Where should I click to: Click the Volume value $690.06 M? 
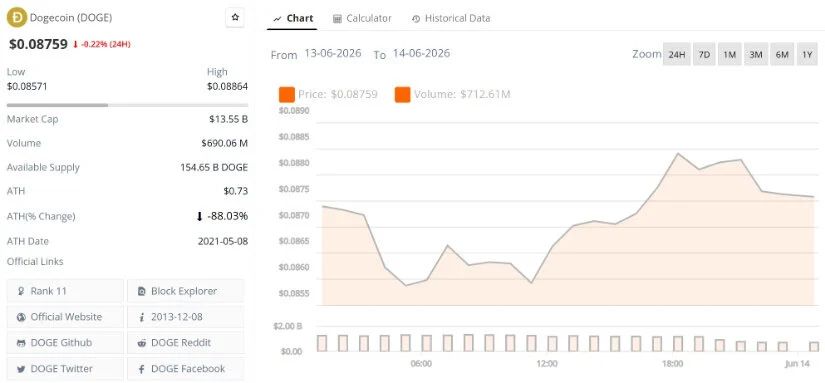(x=224, y=143)
